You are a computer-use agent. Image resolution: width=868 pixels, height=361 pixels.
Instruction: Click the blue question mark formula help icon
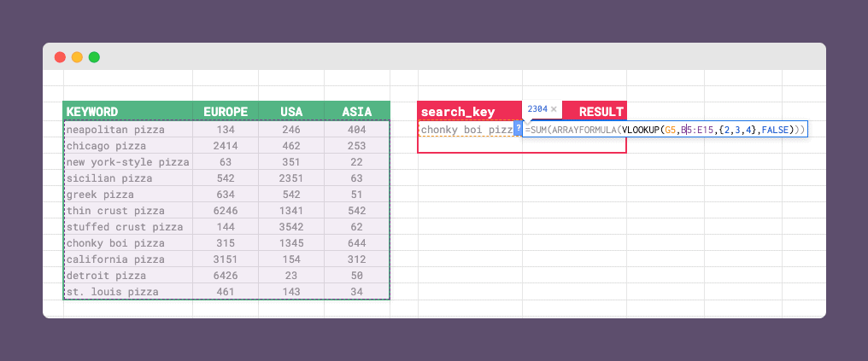(518, 129)
